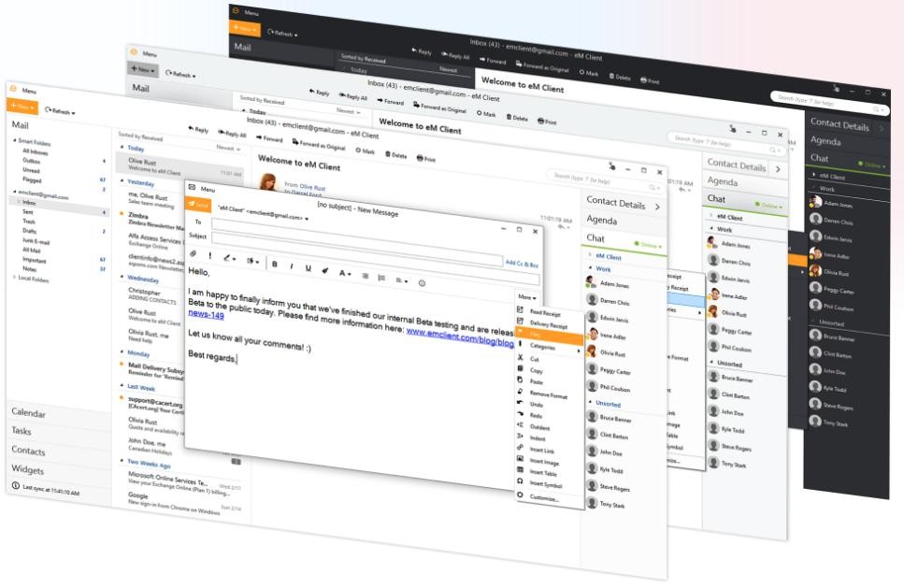This screenshot has height=588, width=904.
Task: Select the Flagged smart folder
Action: click(x=32, y=179)
